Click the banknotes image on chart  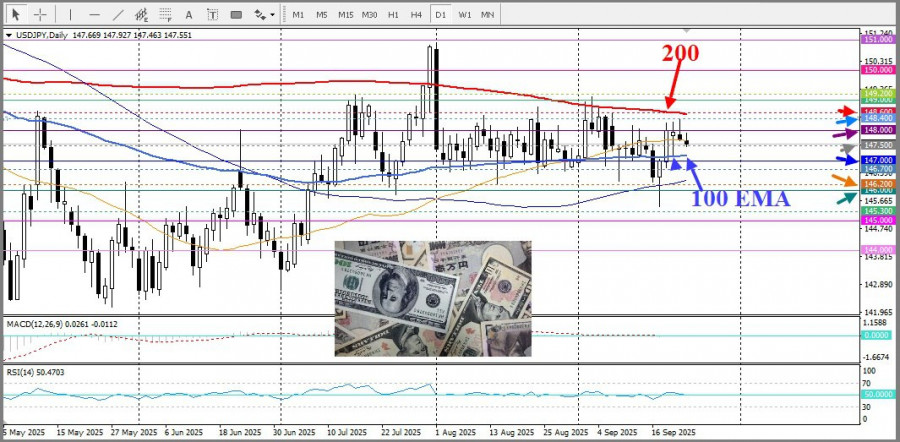click(x=433, y=298)
